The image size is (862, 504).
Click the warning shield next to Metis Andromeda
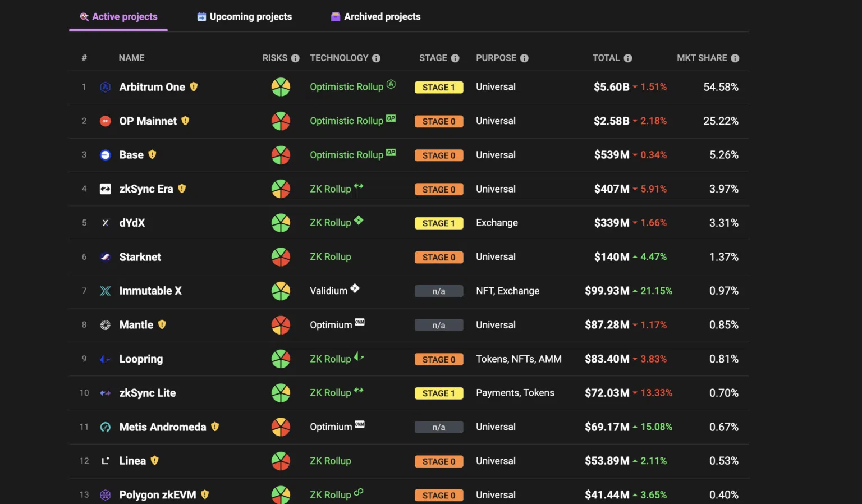tap(215, 427)
